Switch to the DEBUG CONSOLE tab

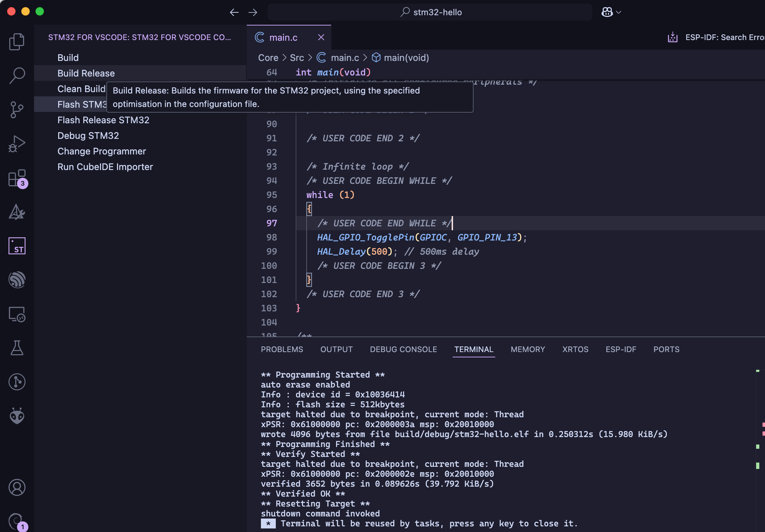click(x=403, y=349)
